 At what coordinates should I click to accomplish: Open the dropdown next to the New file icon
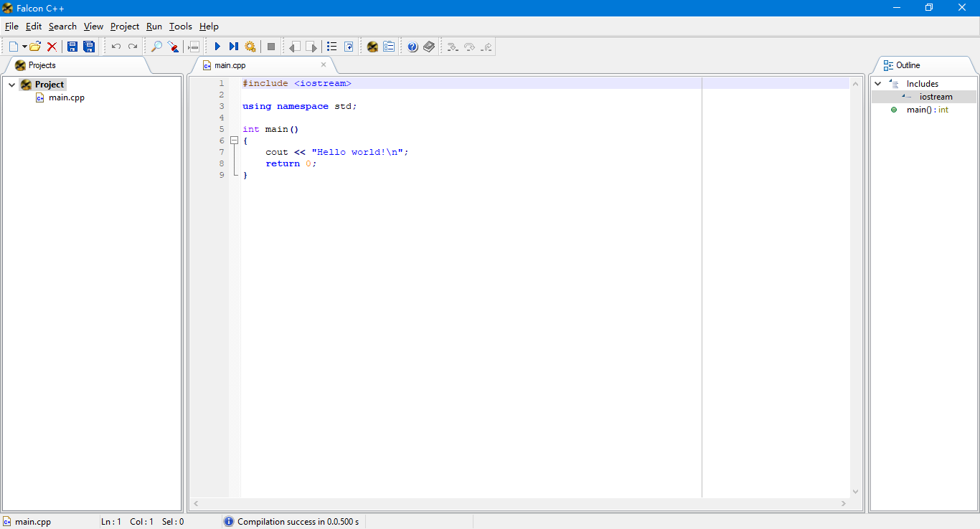tap(24, 46)
